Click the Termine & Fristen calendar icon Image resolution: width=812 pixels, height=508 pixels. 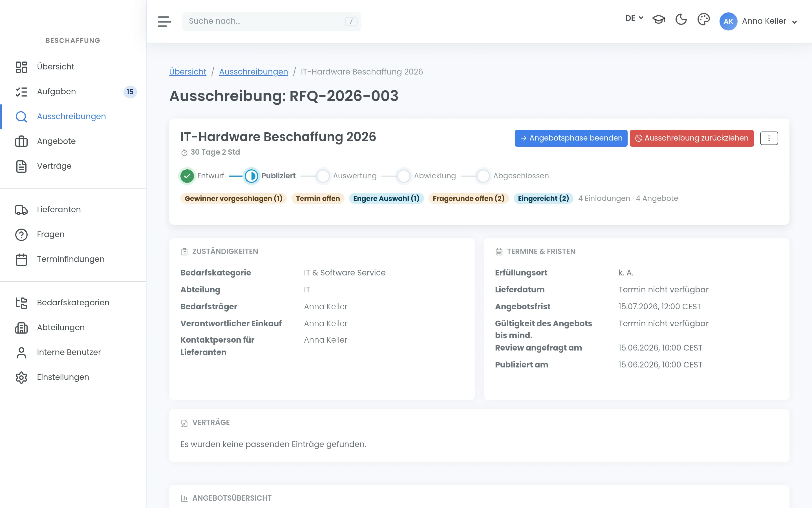tap(499, 252)
